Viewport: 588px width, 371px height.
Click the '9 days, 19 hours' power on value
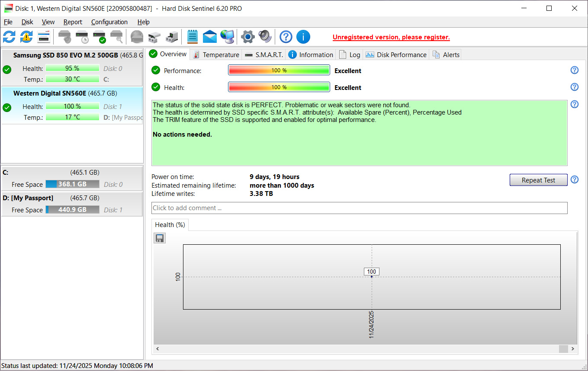click(x=274, y=177)
